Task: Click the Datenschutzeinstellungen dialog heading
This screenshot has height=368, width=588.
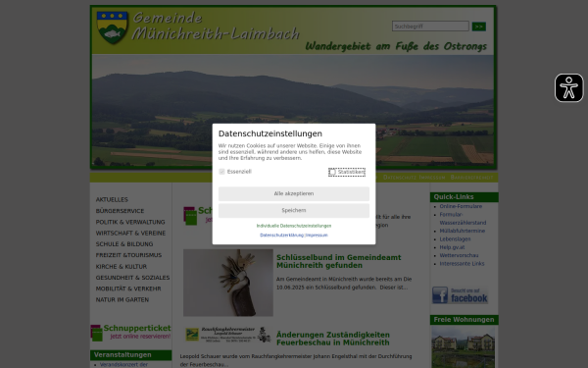Action: click(270, 133)
